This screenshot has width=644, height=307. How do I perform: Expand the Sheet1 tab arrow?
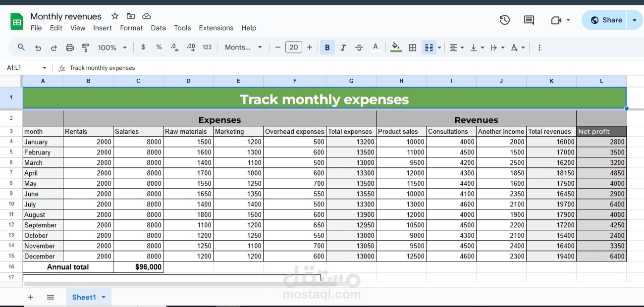pos(104,297)
